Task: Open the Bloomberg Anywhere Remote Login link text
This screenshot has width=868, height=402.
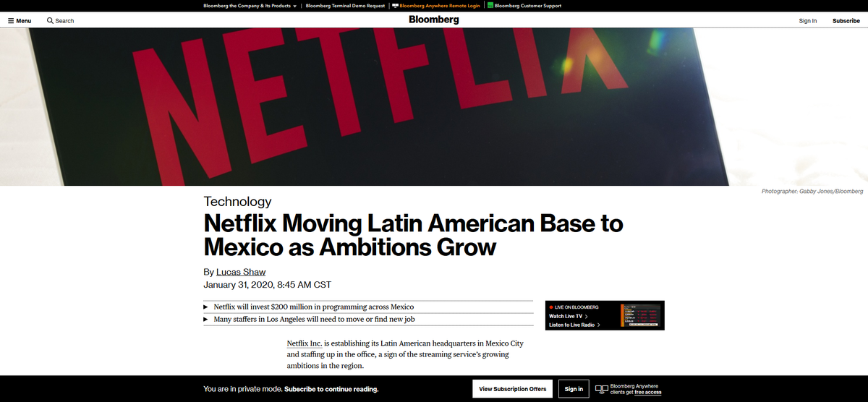Action: (440, 6)
